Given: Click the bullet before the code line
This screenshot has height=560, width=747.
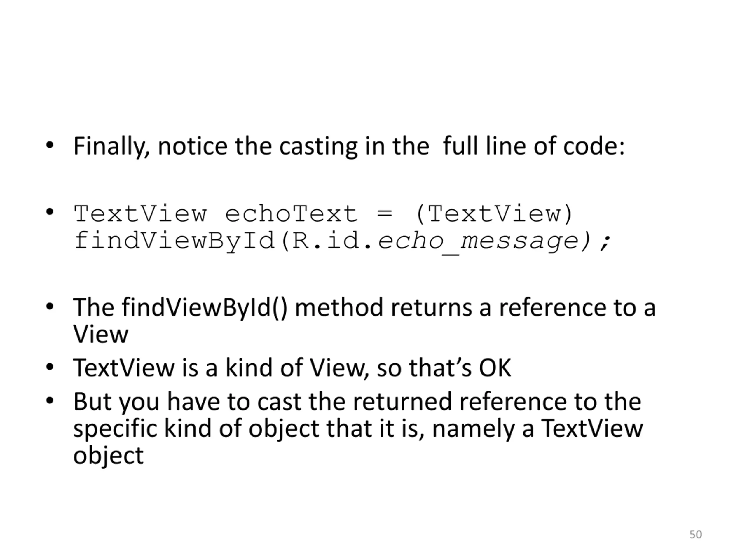Looking at the screenshot, I should pyautogui.click(x=50, y=212).
